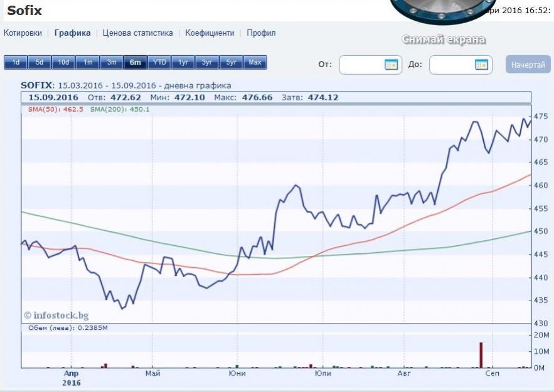Click the tall red volume bar near Сеп
The height and width of the screenshot is (392, 554).
pos(481,355)
